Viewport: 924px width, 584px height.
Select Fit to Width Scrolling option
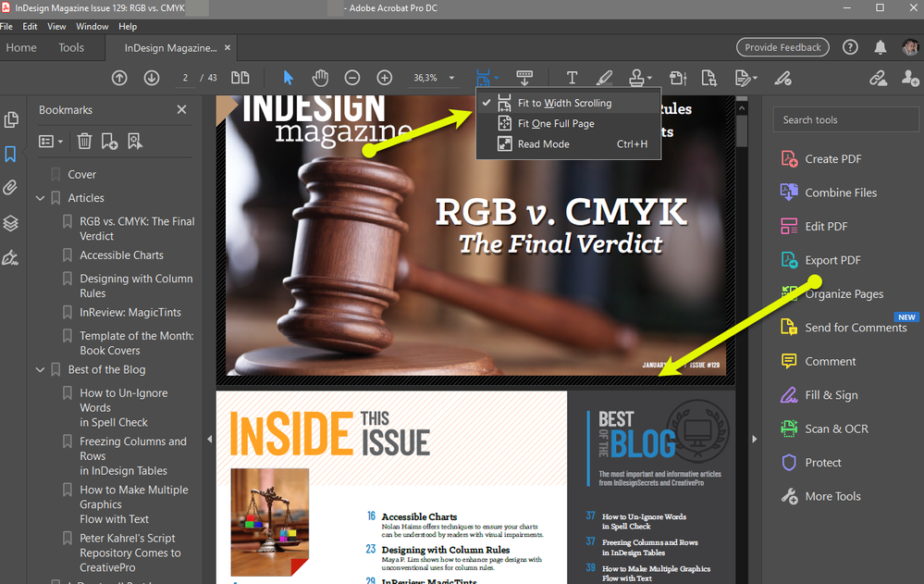tap(569, 104)
